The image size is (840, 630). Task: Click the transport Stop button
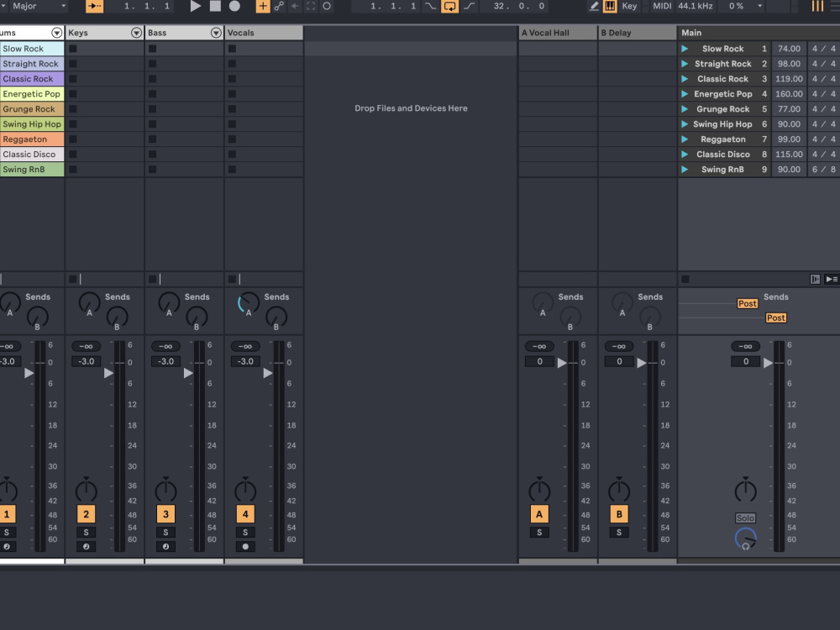pyautogui.click(x=215, y=6)
